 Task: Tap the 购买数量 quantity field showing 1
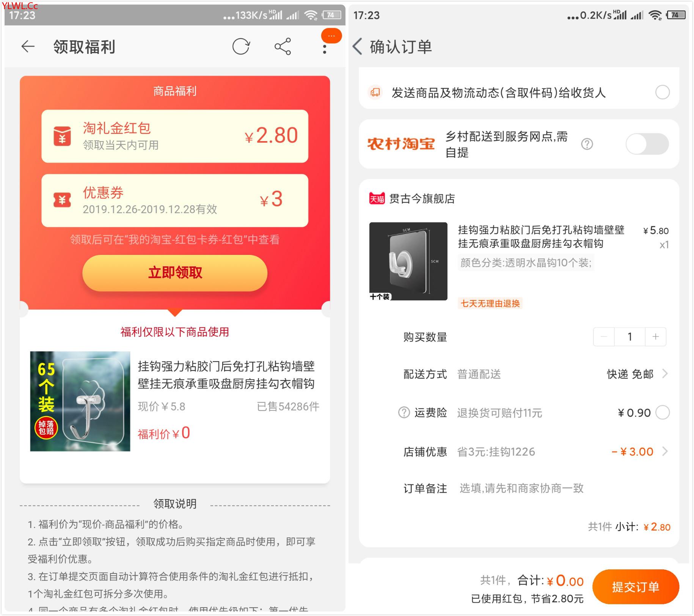[630, 336]
